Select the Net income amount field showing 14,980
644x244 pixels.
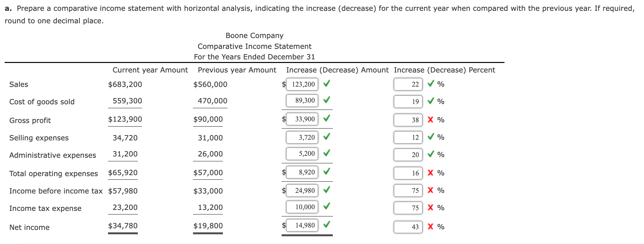302,225
